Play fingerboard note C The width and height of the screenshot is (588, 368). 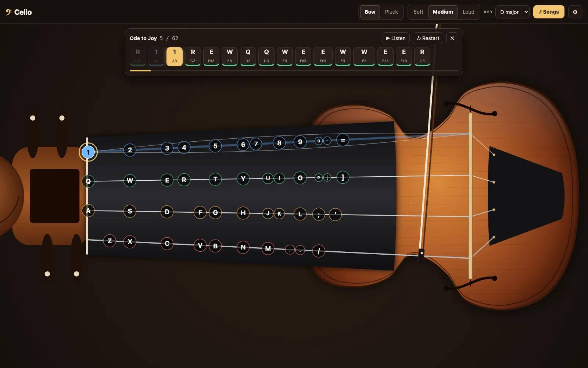(x=167, y=244)
